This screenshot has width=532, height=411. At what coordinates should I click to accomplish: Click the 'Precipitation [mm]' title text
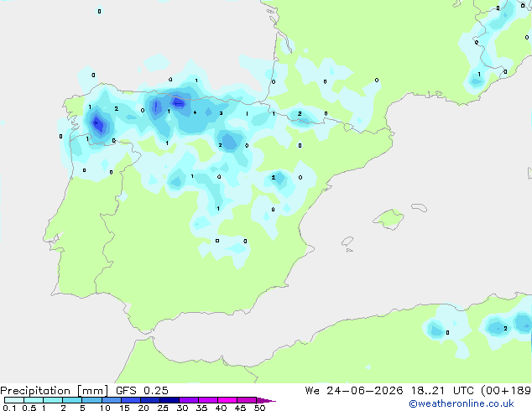click(x=55, y=391)
